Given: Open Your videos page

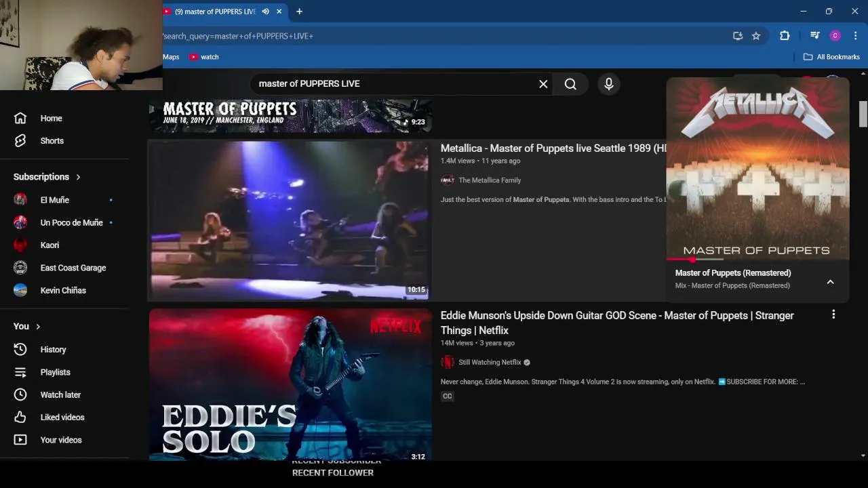Looking at the screenshot, I should tap(61, 440).
